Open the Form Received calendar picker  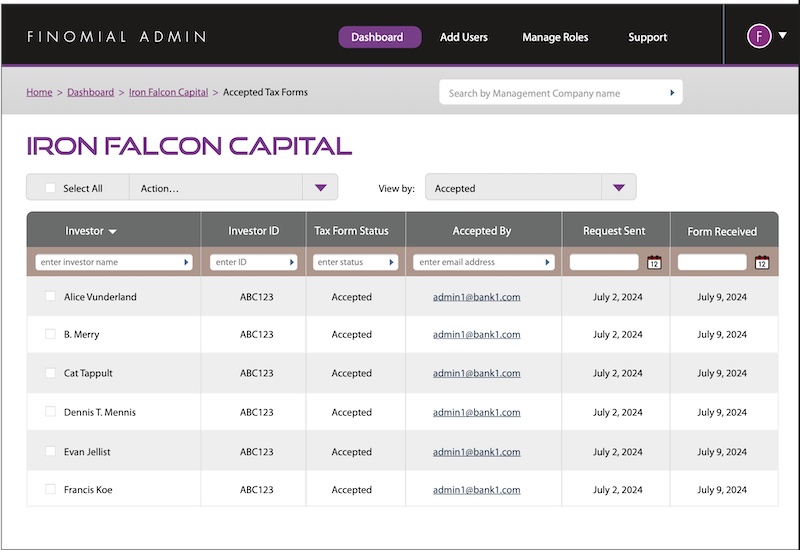[762, 262]
